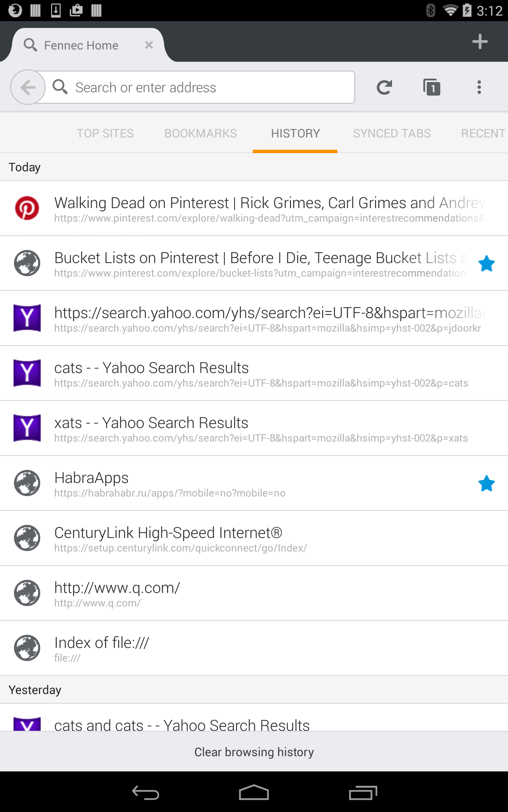Tap Clear browsing history button

click(x=254, y=752)
